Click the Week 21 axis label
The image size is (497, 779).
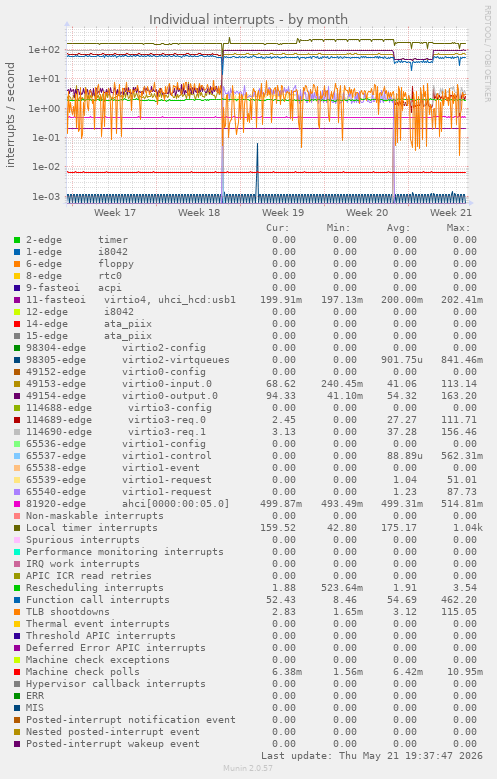click(451, 213)
